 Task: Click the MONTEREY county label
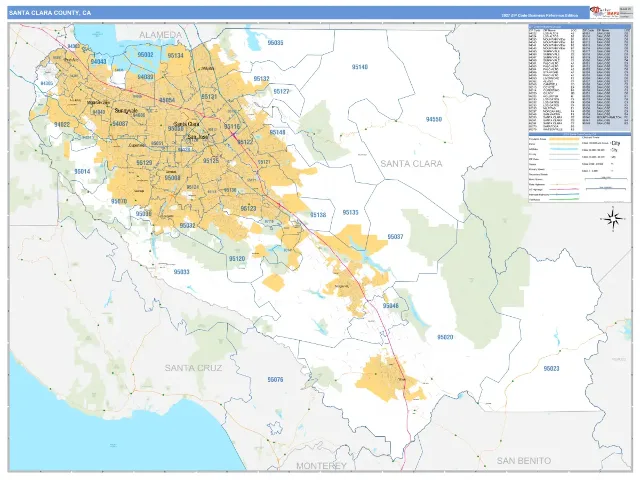pyautogui.click(x=321, y=466)
